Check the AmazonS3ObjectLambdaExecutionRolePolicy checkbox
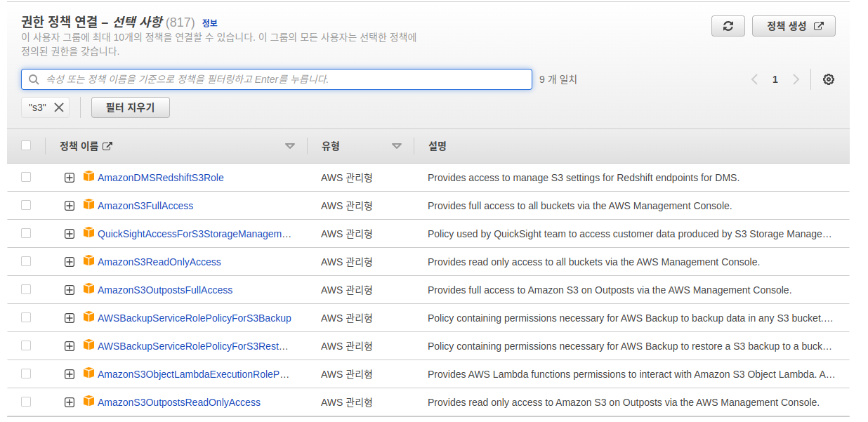Viewport: 868px width, 422px height. pos(26,374)
